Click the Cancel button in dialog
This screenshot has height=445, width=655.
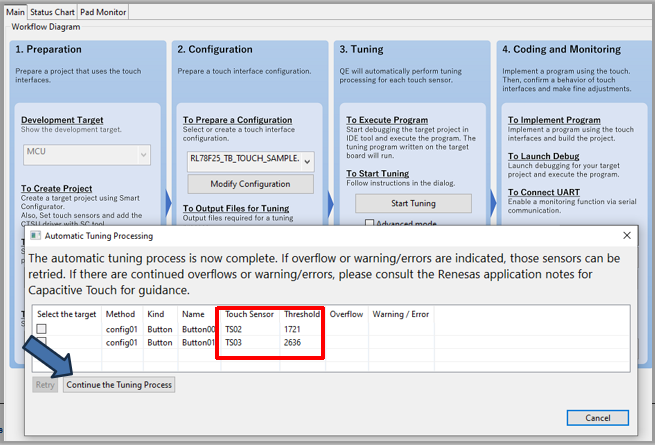(x=597, y=417)
